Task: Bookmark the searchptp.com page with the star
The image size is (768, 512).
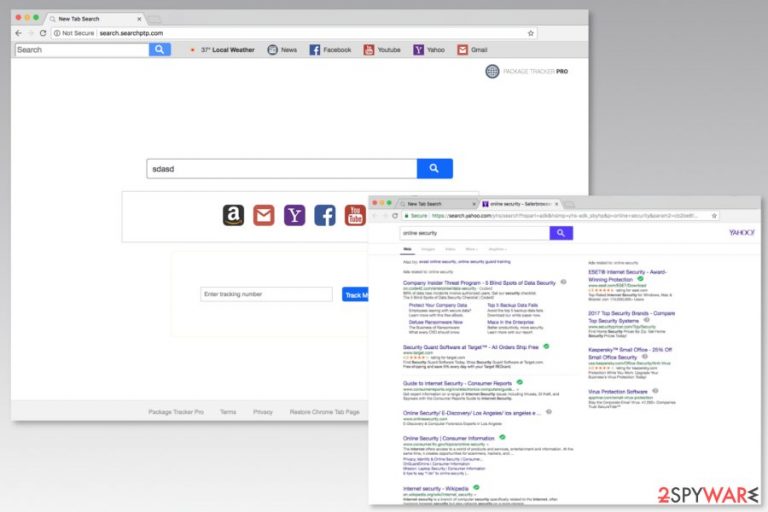Action: (530, 33)
